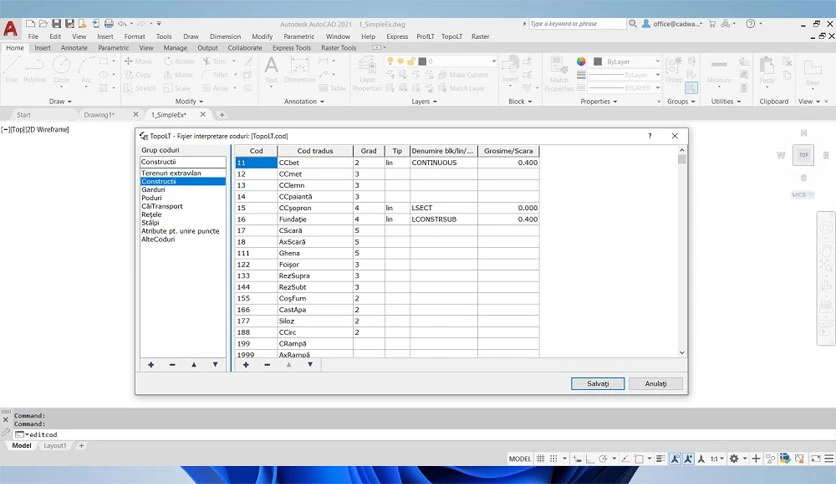Click the Save icon in quick access toolbar
836x484 pixels.
click(x=56, y=23)
